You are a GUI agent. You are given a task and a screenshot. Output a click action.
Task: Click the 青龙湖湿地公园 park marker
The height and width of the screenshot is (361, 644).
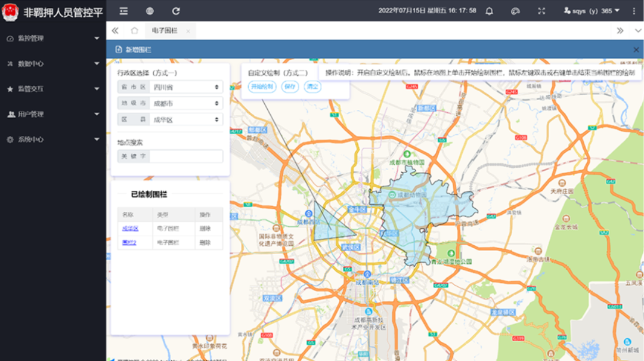pyautogui.click(x=451, y=253)
